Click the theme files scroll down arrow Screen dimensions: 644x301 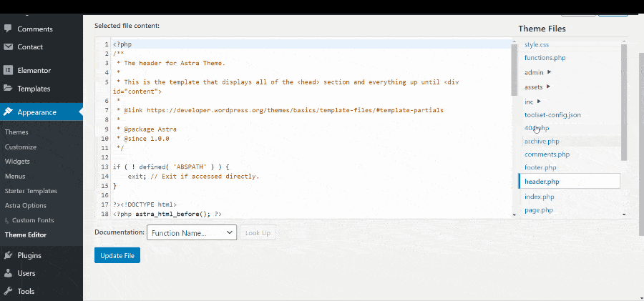coord(624,214)
